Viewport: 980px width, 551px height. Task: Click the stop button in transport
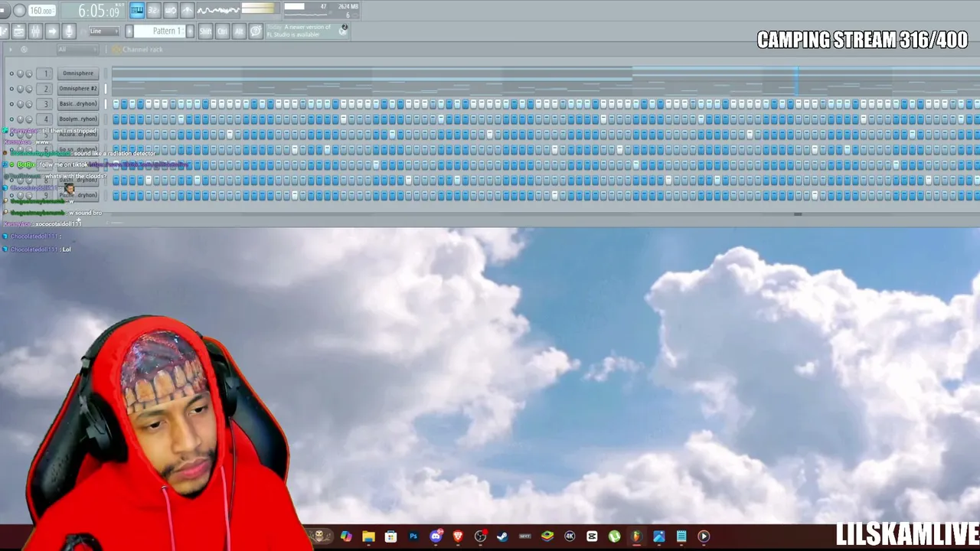coord(4,11)
